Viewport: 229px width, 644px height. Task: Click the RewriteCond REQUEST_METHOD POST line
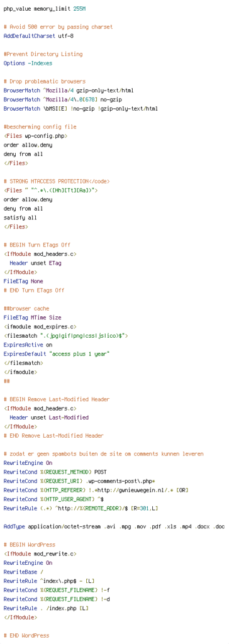click(55, 472)
